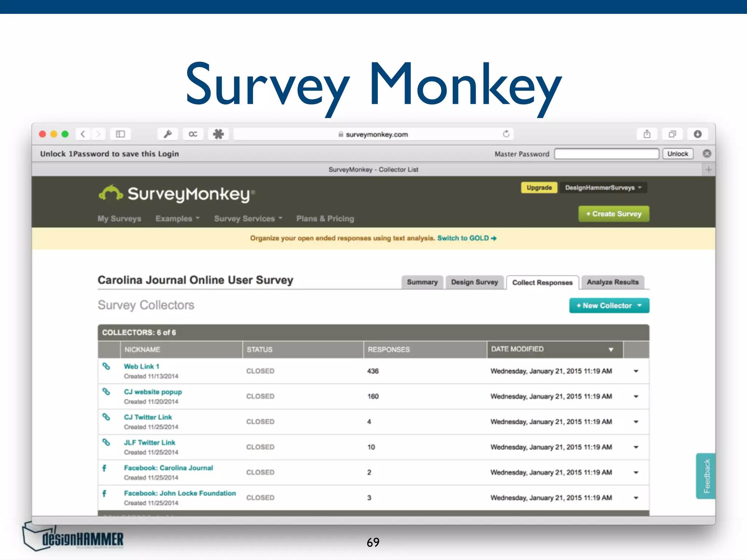Open Facebook: John Locke Foundation collector
The width and height of the screenshot is (747, 560).
click(x=180, y=493)
